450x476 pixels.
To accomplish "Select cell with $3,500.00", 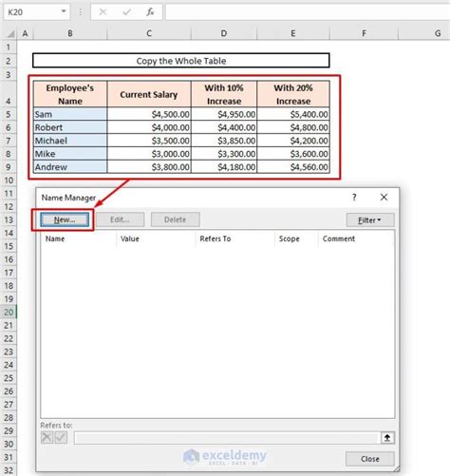I will (x=149, y=141).
